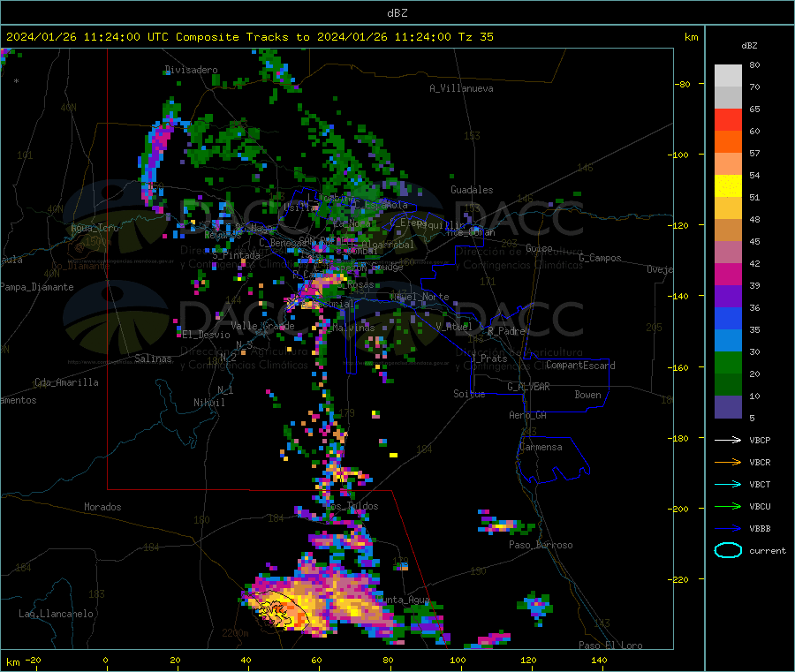This screenshot has height=672, width=795.
Task: Click the green VBCU arrow icon
Action: coord(728,506)
